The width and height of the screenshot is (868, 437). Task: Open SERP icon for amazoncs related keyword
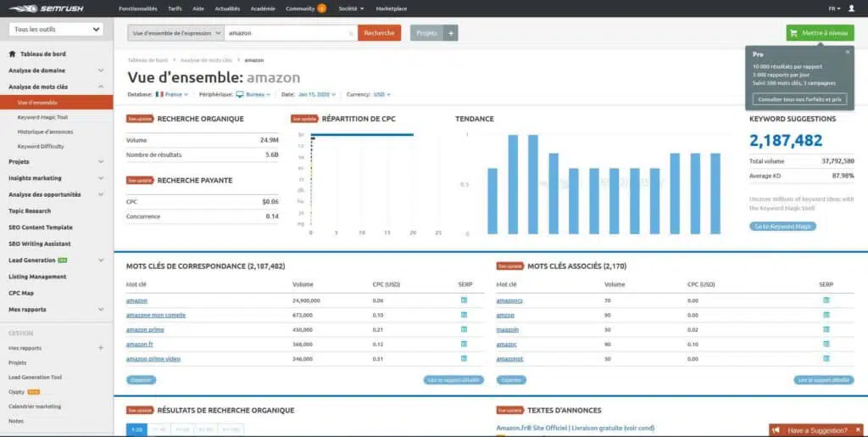[x=826, y=300]
